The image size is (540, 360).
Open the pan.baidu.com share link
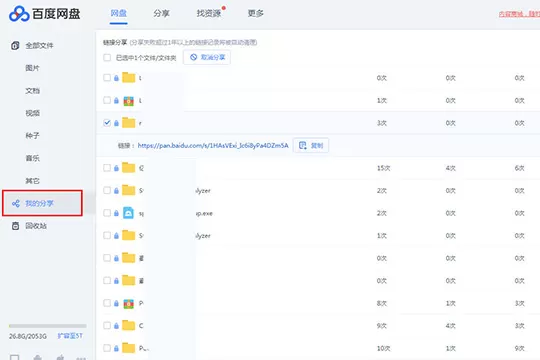click(213, 146)
